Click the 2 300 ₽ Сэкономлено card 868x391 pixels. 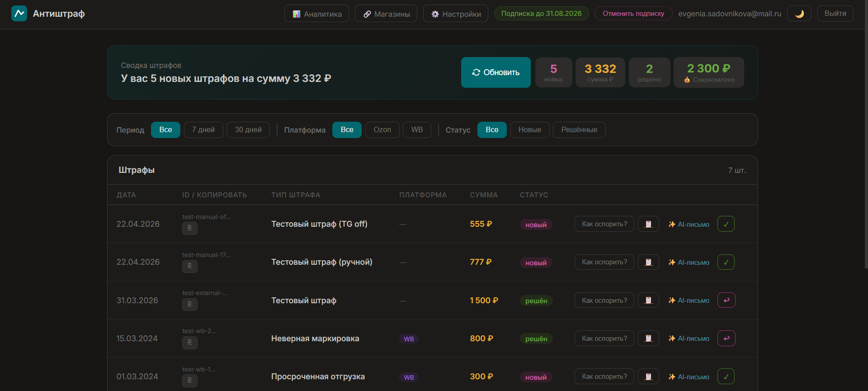pos(709,72)
